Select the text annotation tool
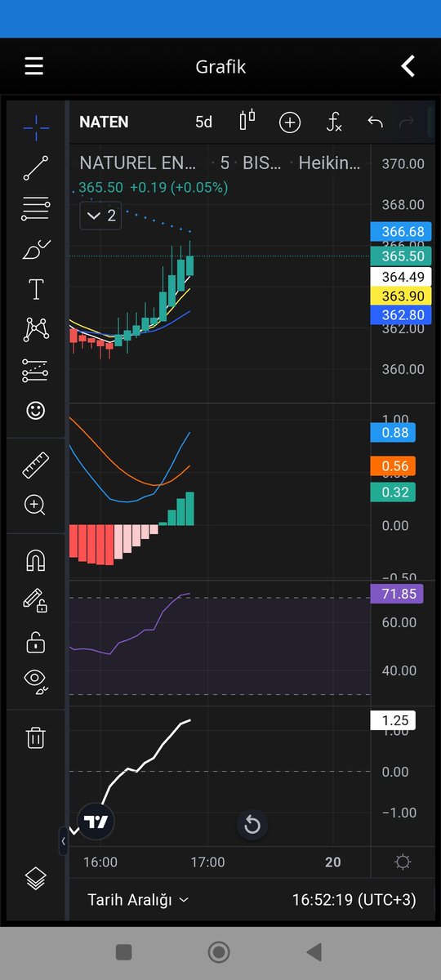Screen dimensions: 441x980 pyautogui.click(x=35, y=289)
